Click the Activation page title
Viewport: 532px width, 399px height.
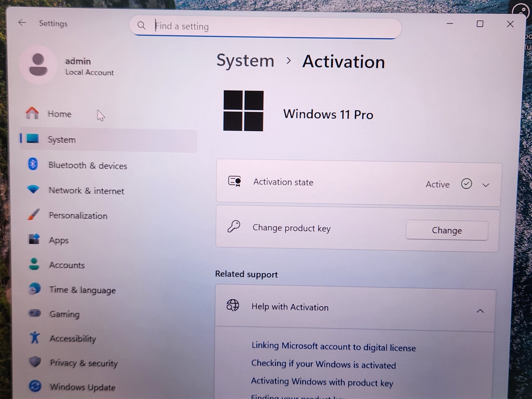[x=343, y=62]
